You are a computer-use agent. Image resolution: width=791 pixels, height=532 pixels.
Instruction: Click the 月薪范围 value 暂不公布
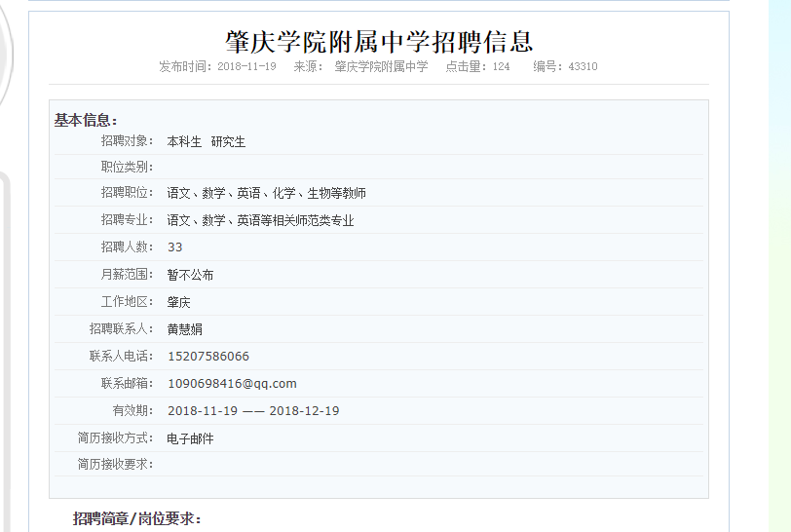coord(190,276)
